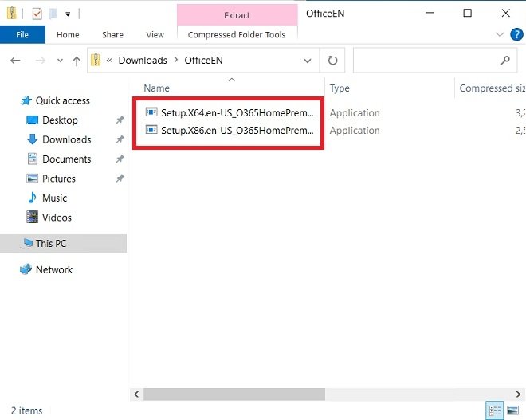The image size is (526, 420).
Task: Click the Setup.X86 application icon
Action: [151, 129]
